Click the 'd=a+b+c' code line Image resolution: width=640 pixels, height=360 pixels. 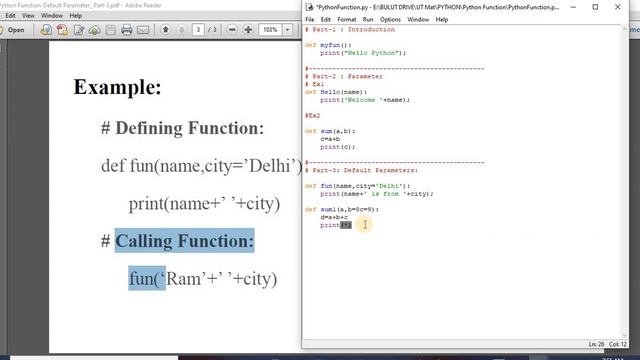(334, 217)
